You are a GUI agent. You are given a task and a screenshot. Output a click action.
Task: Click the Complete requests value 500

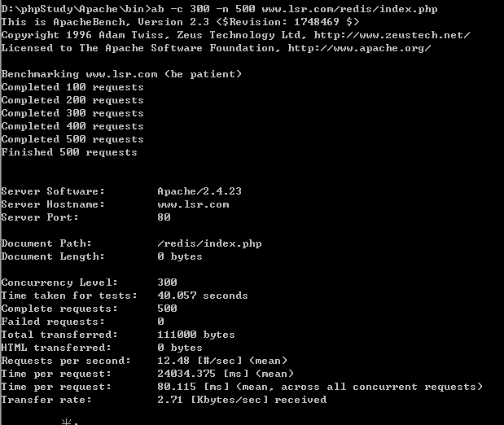(x=167, y=309)
